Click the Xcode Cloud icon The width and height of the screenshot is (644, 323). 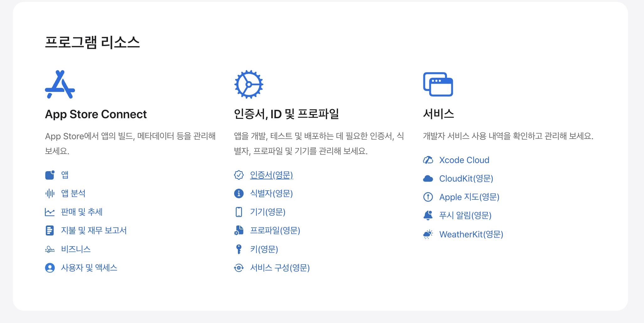pos(428,160)
